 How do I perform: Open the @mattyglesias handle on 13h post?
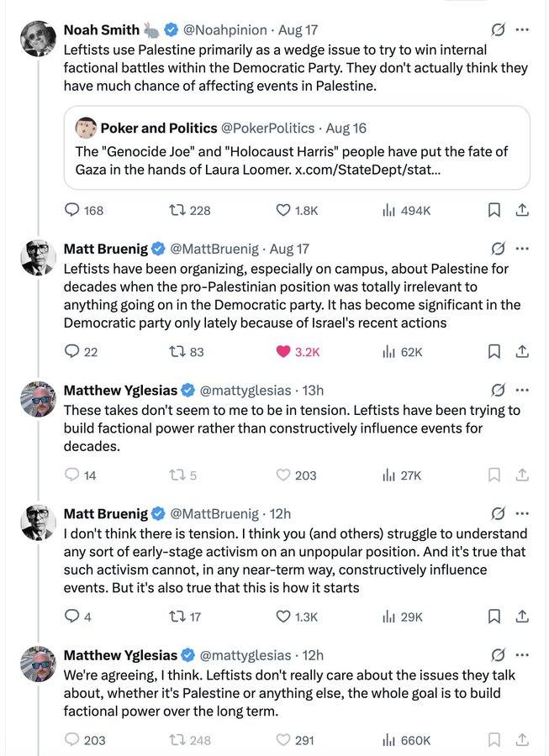(x=245, y=390)
